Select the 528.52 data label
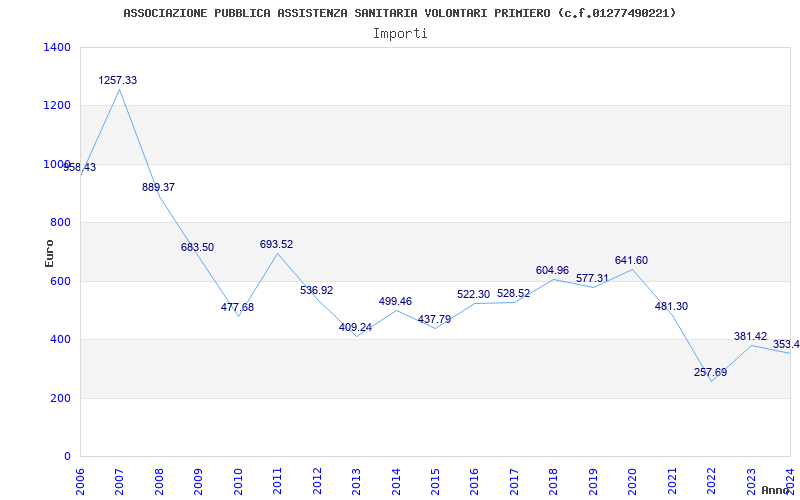Screen dimensions: 800x500 (513, 293)
